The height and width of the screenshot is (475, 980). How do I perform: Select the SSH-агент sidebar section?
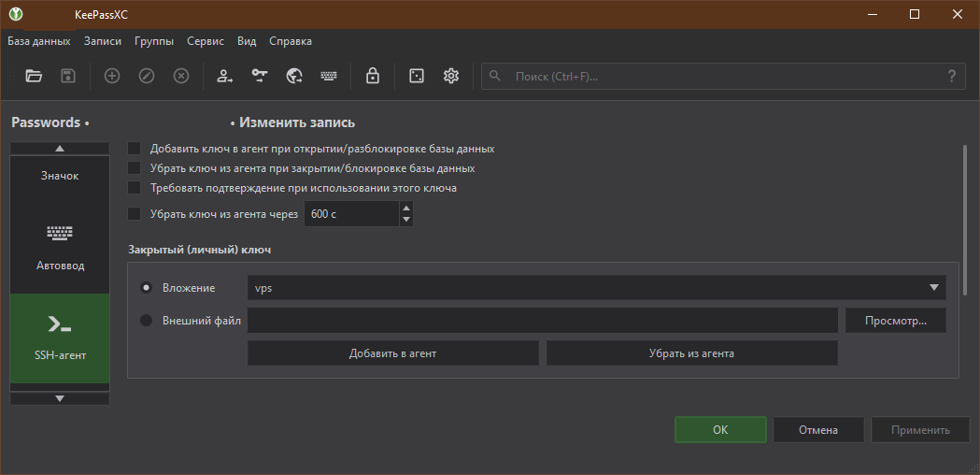click(59, 338)
